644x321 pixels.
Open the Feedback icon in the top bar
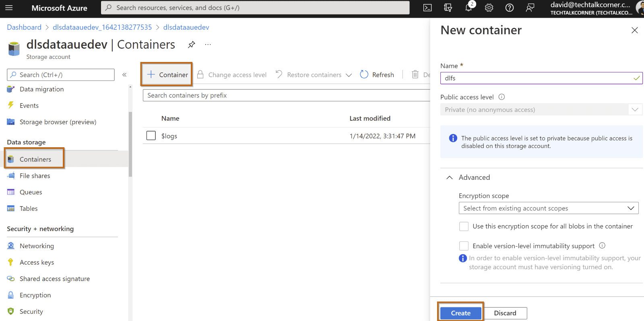click(x=530, y=8)
